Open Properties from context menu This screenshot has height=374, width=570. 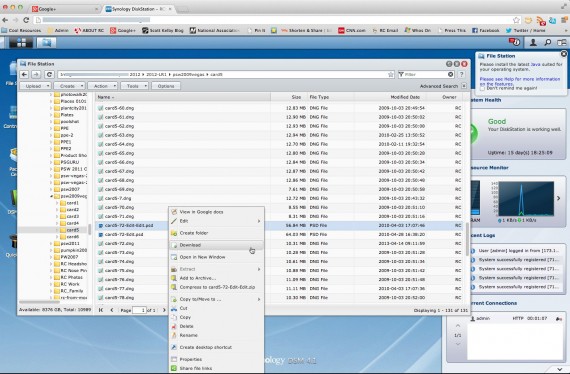tap(217, 359)
